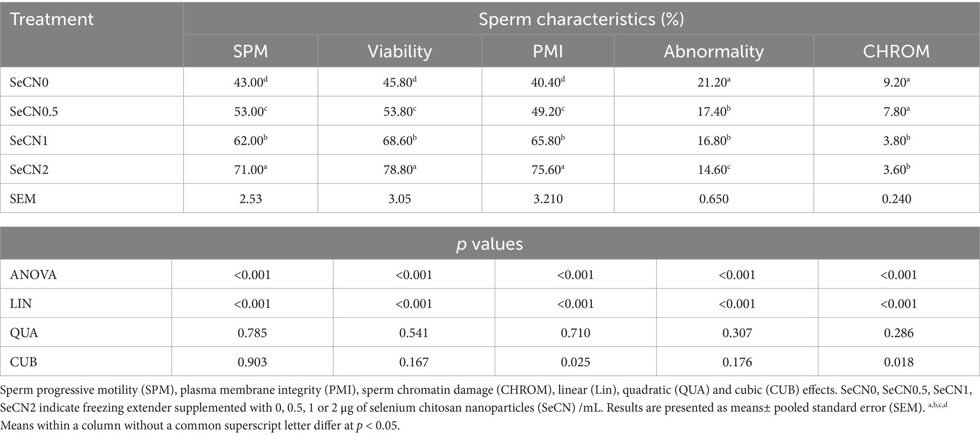980x436 pixels.
Task: Select the SEM row label
Action: pos(23,199)
